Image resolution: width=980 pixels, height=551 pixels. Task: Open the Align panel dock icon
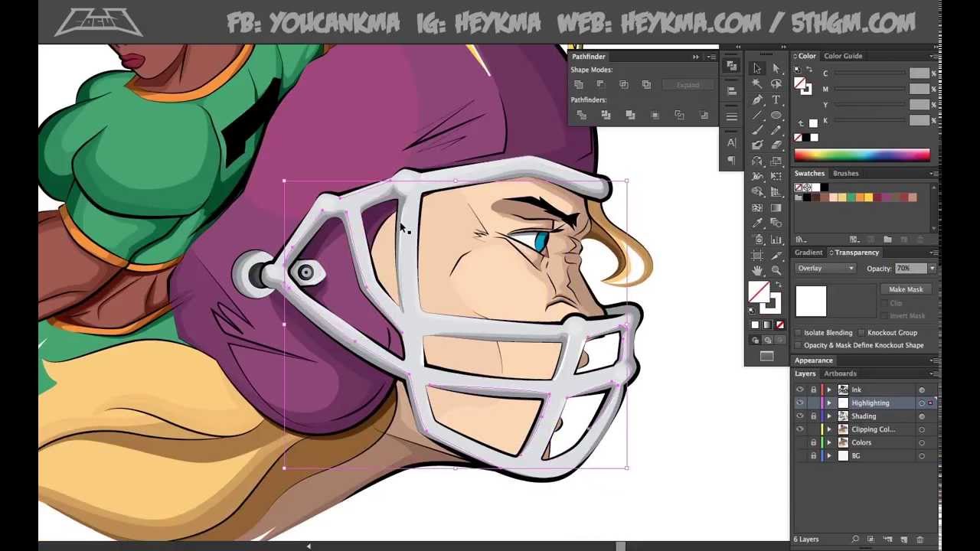(732, 90)
